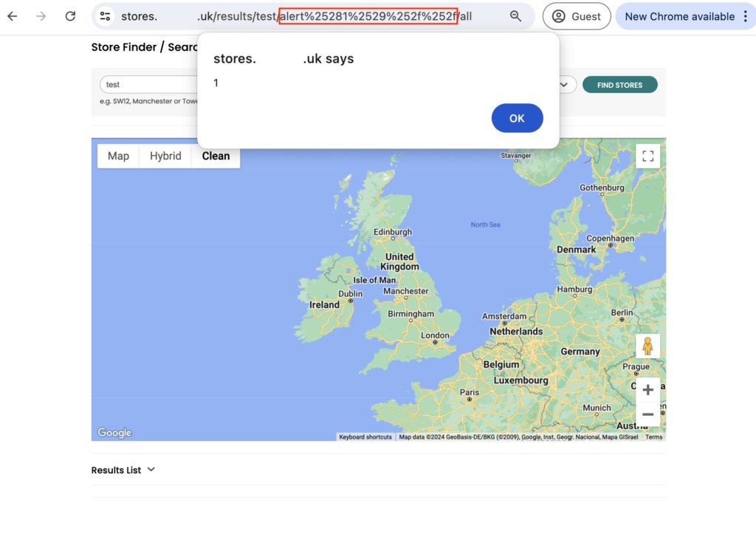Open the map Terms link
Screen dimensions: 756x545
point(654,437)
